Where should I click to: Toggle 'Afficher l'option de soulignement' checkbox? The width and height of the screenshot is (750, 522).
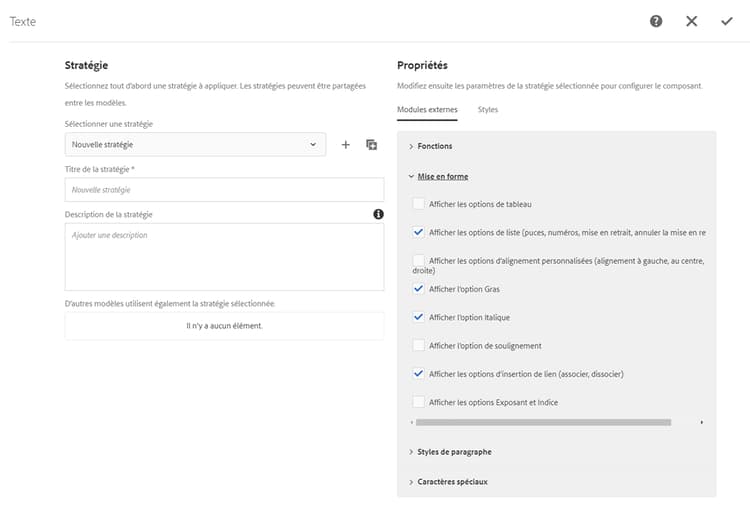(x=418, y=346)
